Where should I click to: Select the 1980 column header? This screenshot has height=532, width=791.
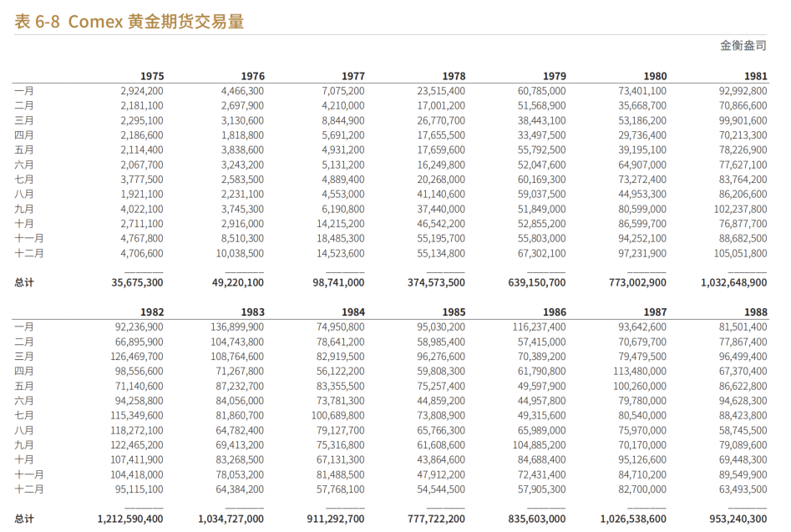(655, 76)
